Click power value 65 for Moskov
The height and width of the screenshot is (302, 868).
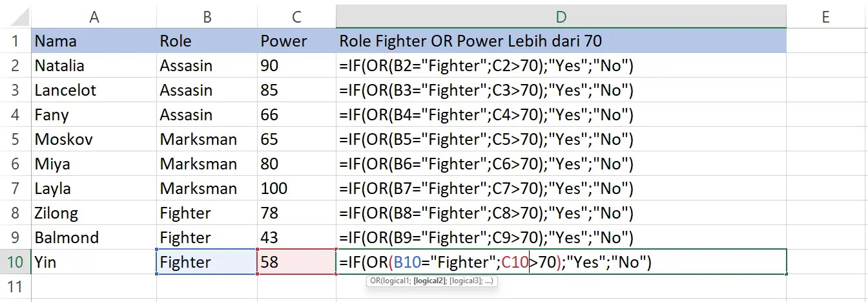tap(297, 139)
